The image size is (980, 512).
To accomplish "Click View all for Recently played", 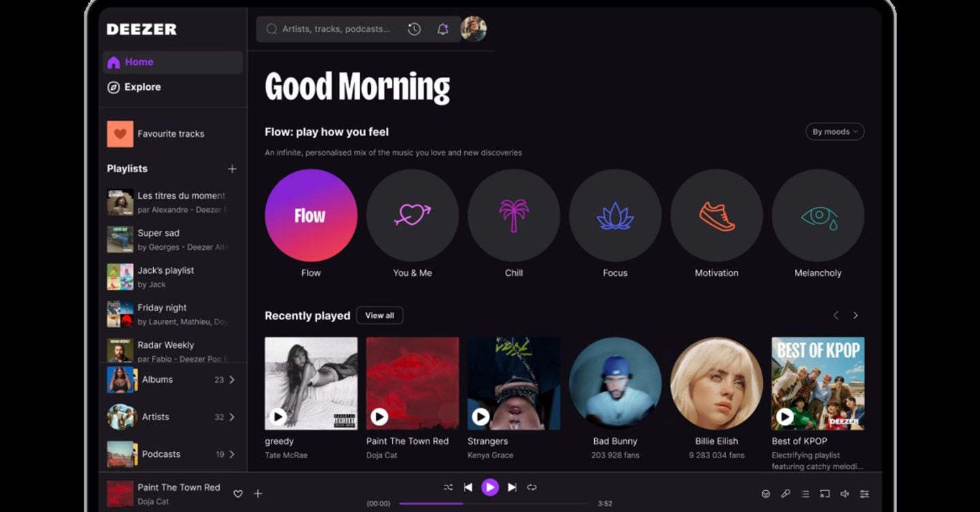I will pyautogui.click(x=379, y=315).
